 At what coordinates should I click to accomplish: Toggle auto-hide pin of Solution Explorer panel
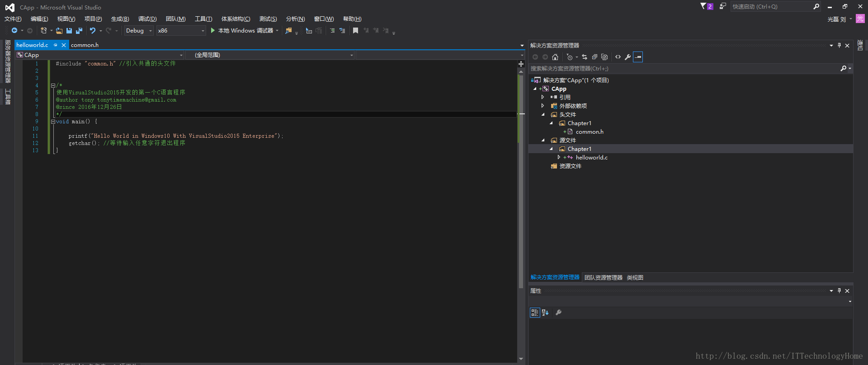pos(839,46)
